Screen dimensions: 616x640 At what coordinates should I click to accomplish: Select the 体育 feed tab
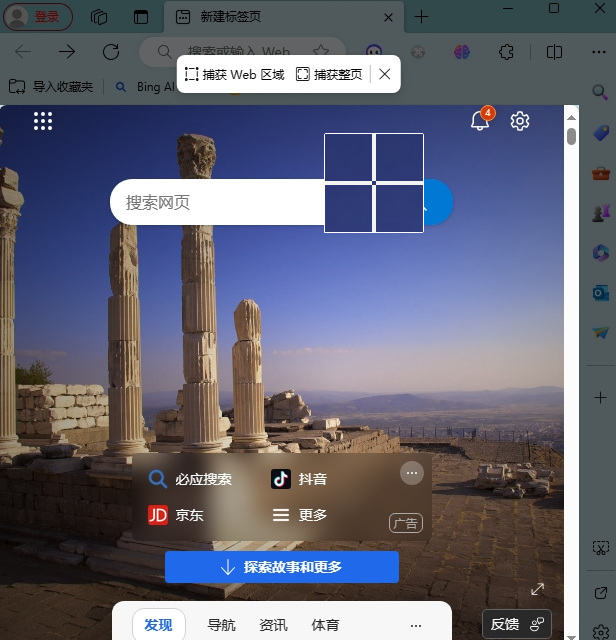[325, 624]
